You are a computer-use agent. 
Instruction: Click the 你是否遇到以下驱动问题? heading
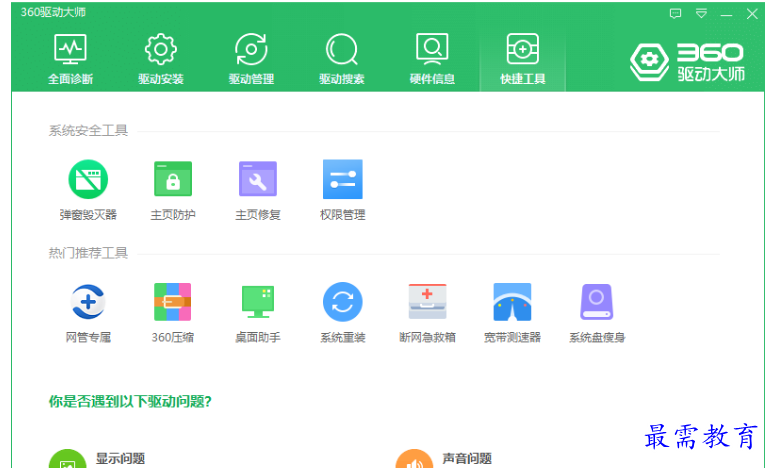(130, 402)
